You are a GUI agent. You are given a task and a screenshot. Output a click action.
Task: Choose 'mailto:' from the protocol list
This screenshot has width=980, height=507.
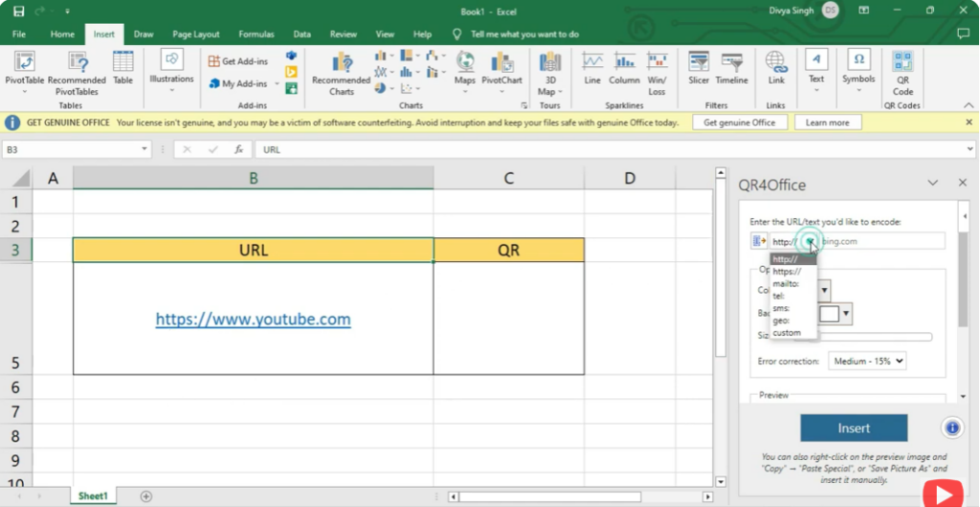(786, 284)
